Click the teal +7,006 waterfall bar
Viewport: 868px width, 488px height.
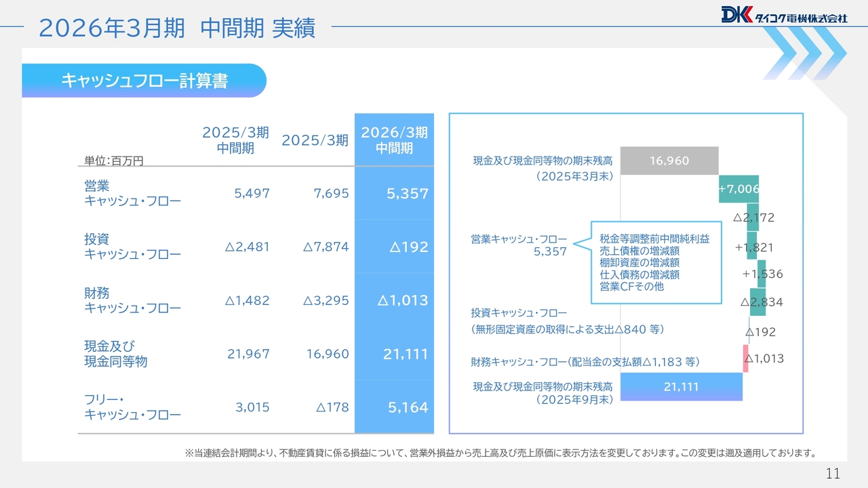point(738,189)
